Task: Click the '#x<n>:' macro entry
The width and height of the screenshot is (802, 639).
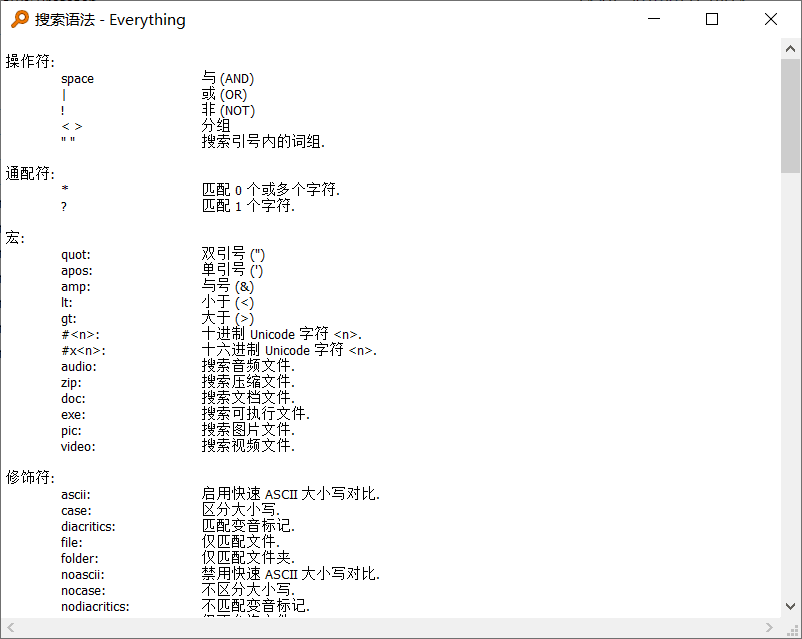Action: click(x=83, y=350)
